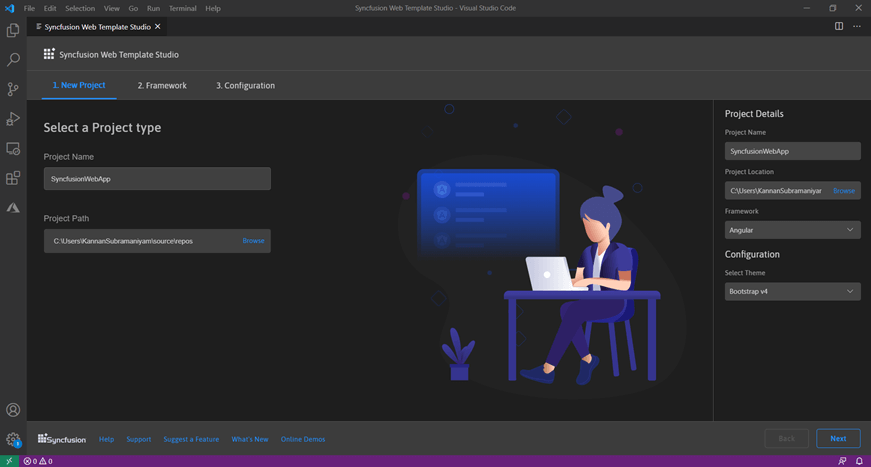The height and width of the screenshot is (467, 871).
Task: Open the Accounts icon in activity bar
Action: 13,410
